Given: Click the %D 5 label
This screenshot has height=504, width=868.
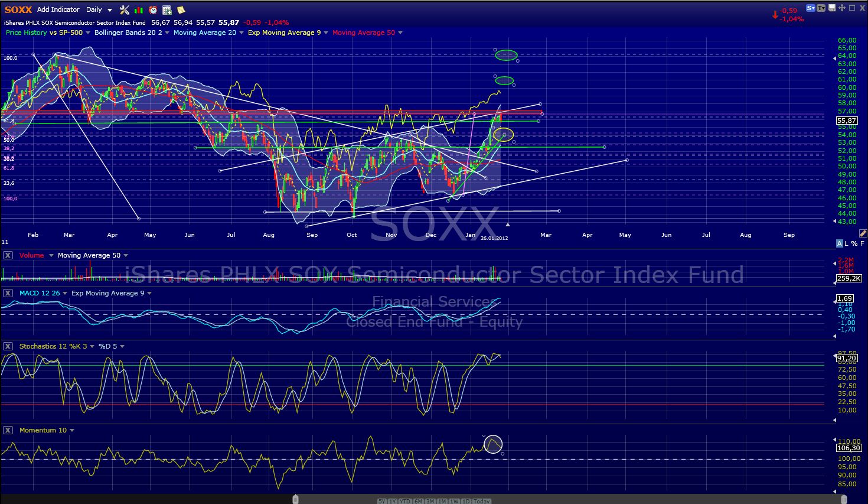Looking at the screenshot, I should [107, 346].
